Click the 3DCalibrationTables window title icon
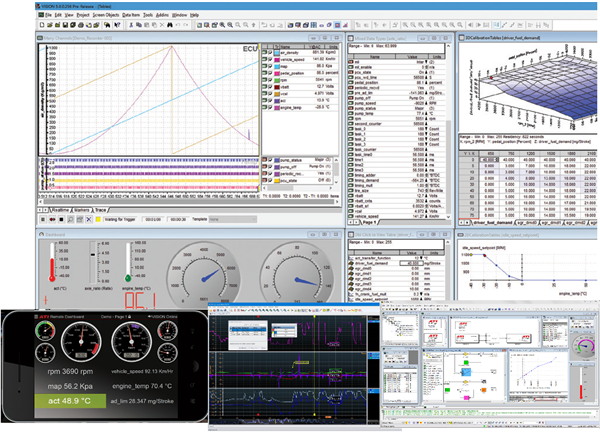The height and width of the screenshot is (435, 600). (461, 37)
